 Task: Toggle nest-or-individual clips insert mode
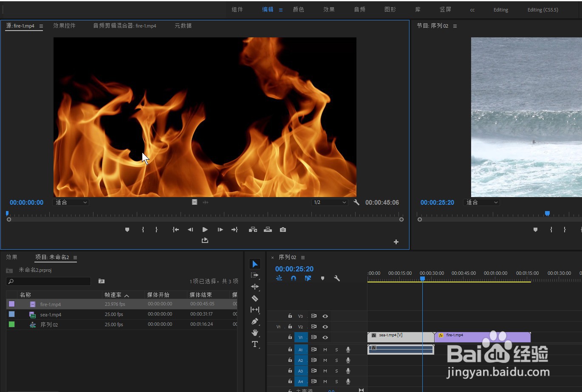pos(279,279)
